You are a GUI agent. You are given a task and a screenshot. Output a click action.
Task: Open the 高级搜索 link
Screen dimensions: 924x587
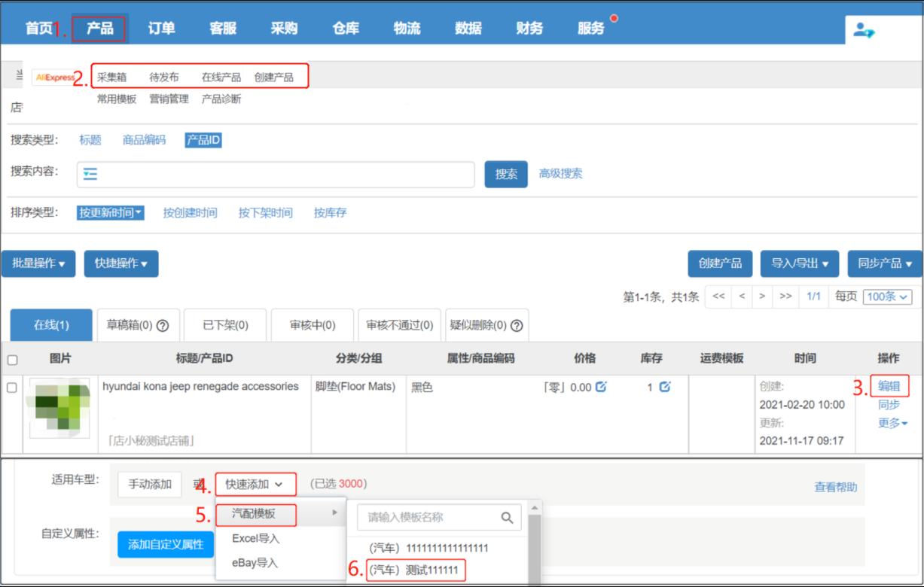click(560, 174)
